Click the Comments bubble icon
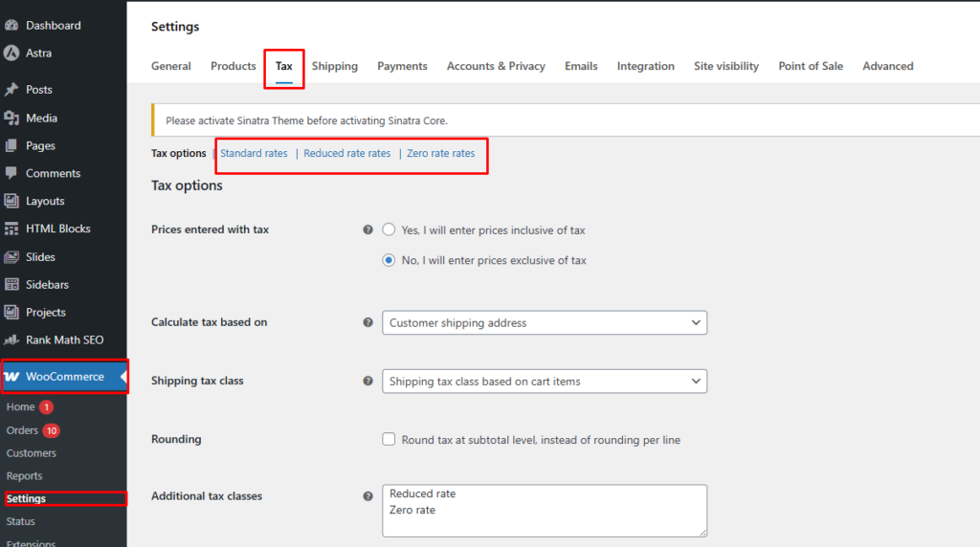Screen dimensions: 980x547 11,174
